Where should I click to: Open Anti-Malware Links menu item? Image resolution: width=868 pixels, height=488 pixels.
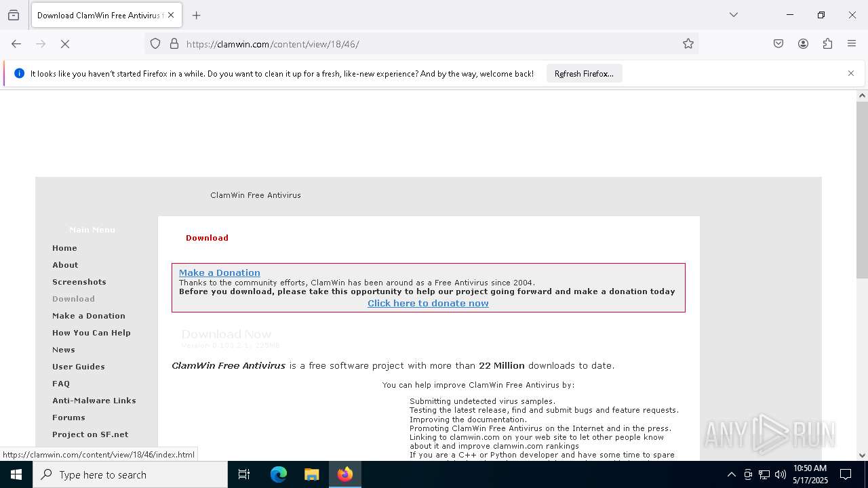[x=94, y=401]
